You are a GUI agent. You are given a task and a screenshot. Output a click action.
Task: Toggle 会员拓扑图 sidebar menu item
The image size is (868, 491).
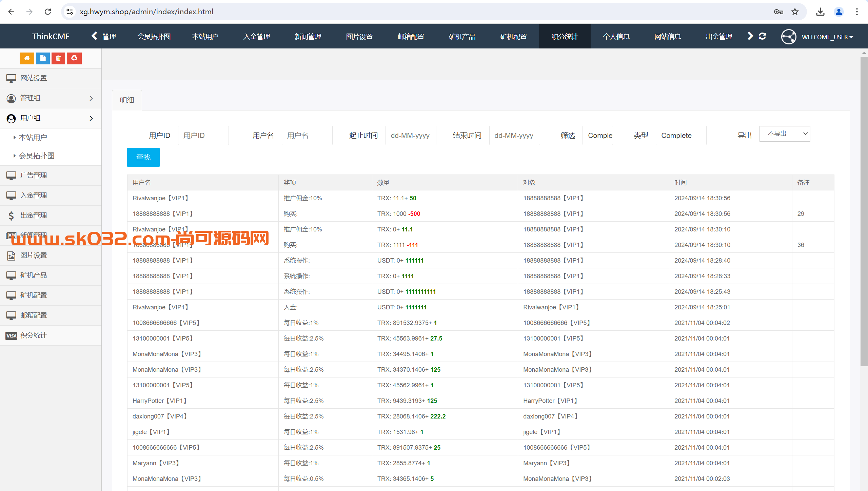pyautogui.click(x=38, y=156)
